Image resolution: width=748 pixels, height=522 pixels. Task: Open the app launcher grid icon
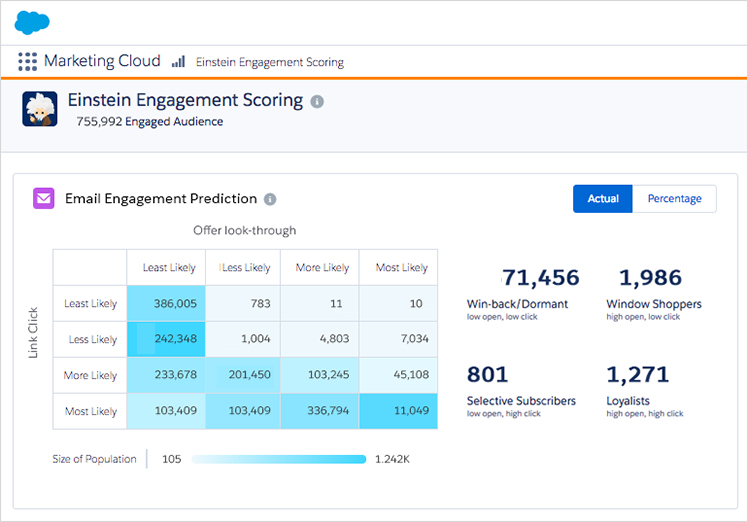(x=27, y=61)
